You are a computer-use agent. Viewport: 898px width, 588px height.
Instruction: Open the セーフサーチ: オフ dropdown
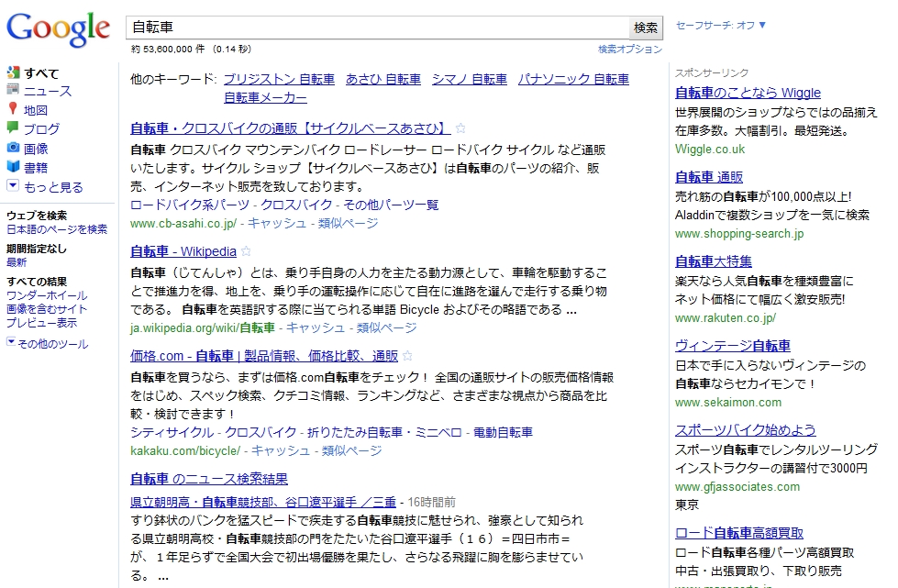point(721,25)
